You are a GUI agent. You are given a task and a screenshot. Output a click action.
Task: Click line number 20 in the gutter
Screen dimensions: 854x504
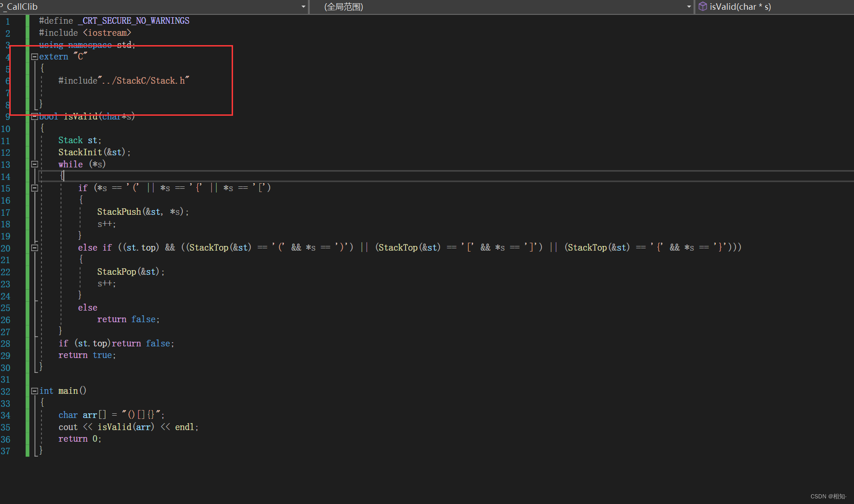pos(6,248)
